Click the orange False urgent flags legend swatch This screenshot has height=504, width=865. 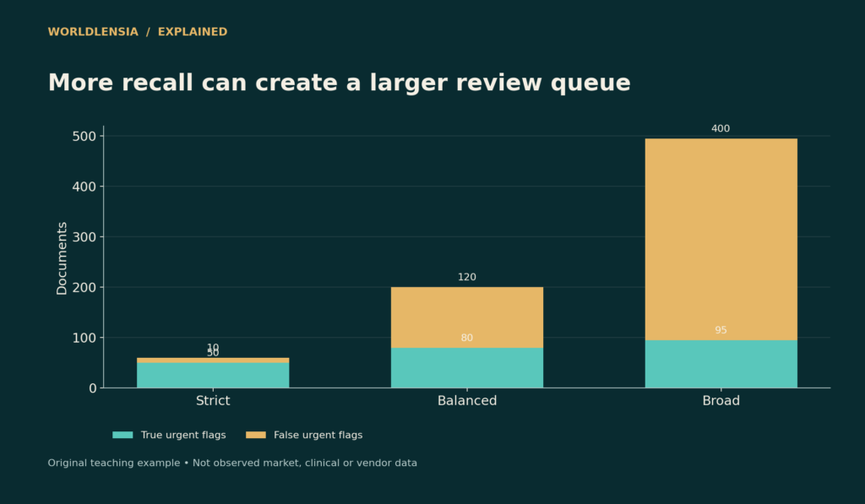click(x=255, y=435)
